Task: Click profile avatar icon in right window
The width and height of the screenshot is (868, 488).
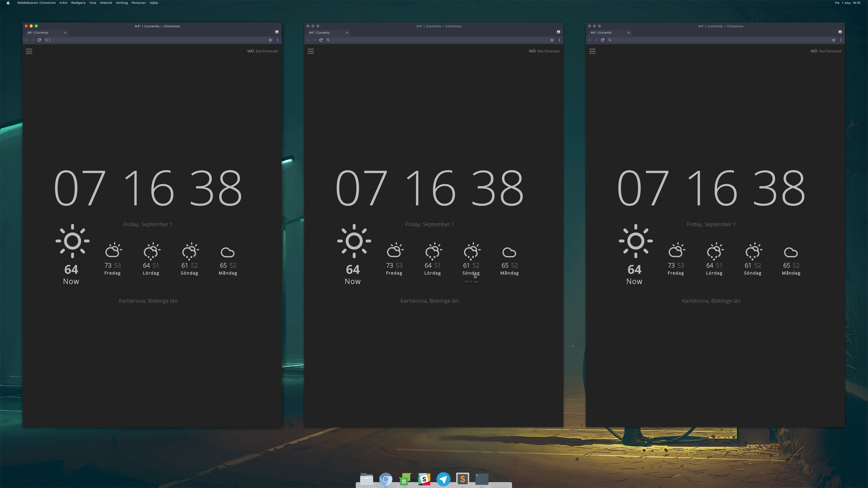Action: pyautogui.click(x=840, y=32)
